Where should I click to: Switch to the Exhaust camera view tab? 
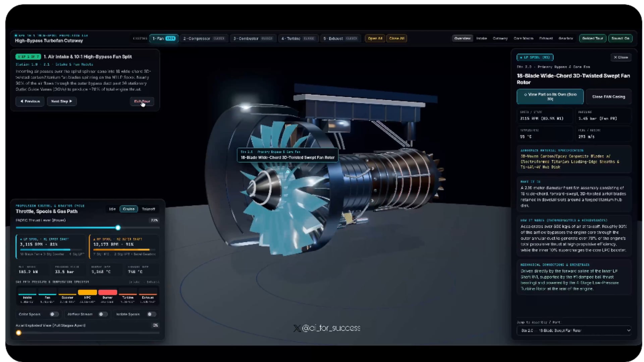546,39
